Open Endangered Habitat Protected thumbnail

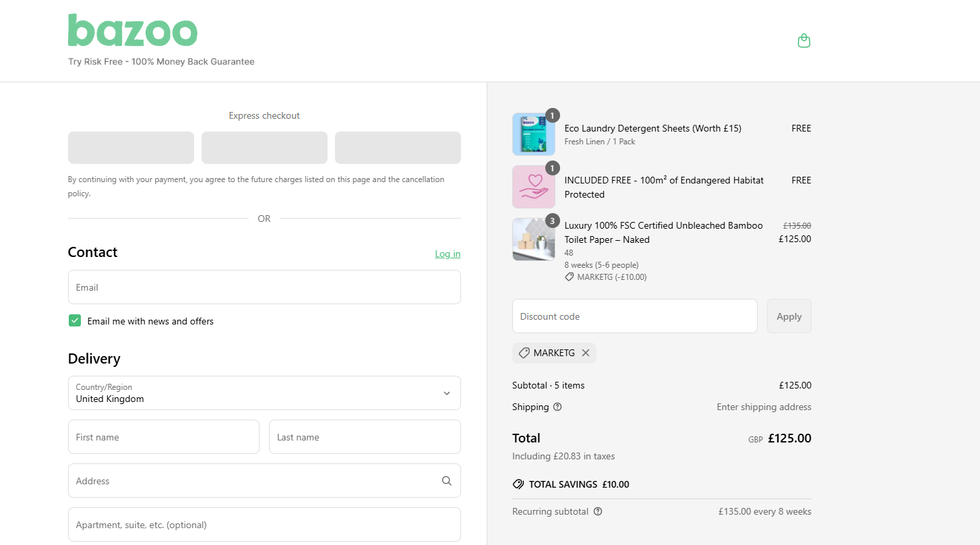534,187
